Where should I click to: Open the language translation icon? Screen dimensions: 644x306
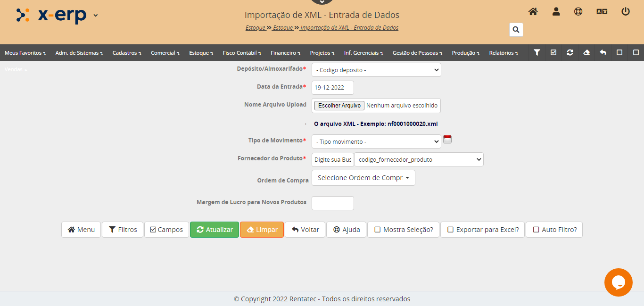[602, 12]
